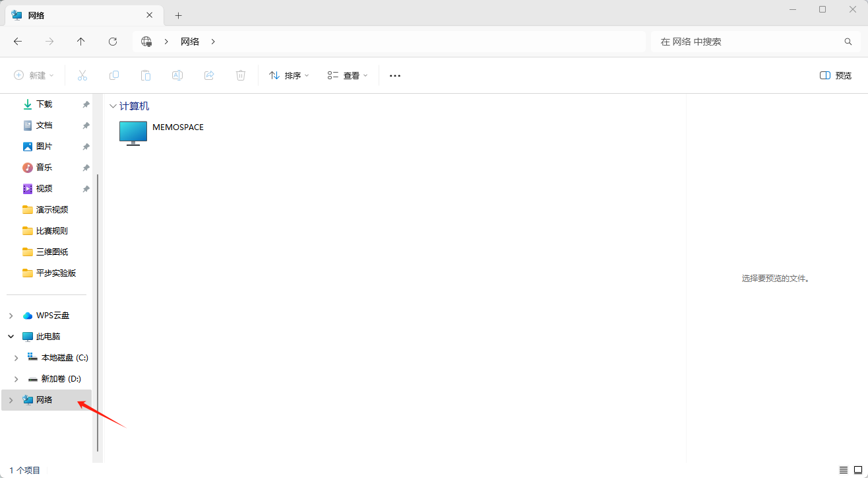
Task: Open the 新建 new item button
Action: pos(34,75)
